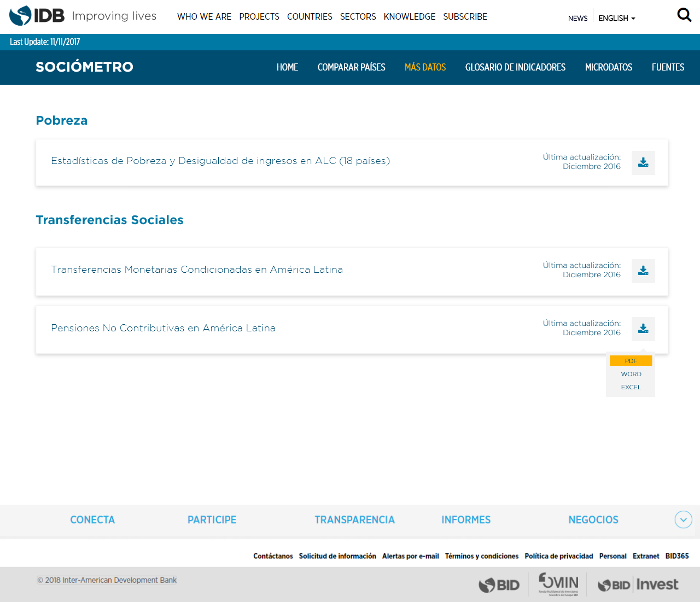This screenshot has height=602, width=700.
Task: Open Estadísticas de Pobreza y Desigualdad title link
Action: [220, 161]
